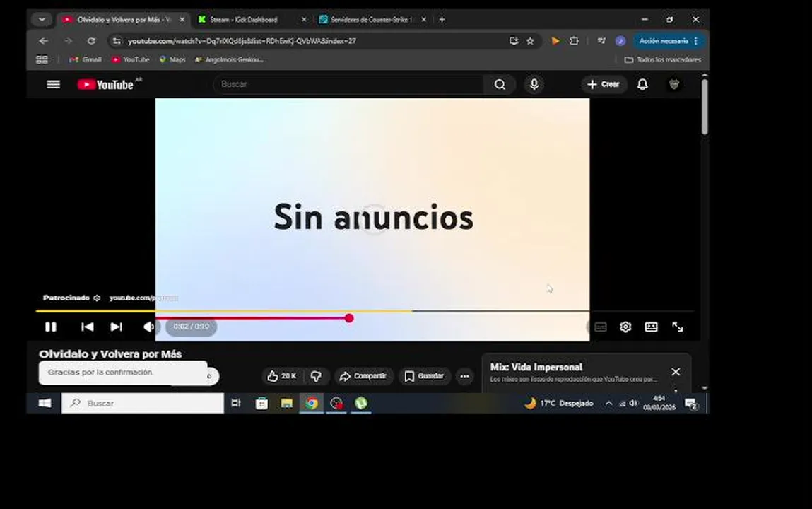This screenshot has width=812, height=509.
Task: Open the tab search dropdown arrow
Action: (x=42, y=20)
